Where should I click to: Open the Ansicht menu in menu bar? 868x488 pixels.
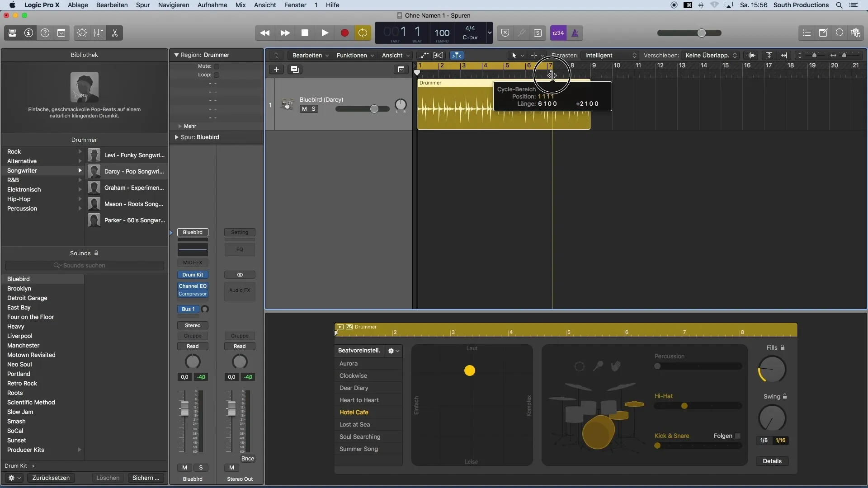(264, 5)
